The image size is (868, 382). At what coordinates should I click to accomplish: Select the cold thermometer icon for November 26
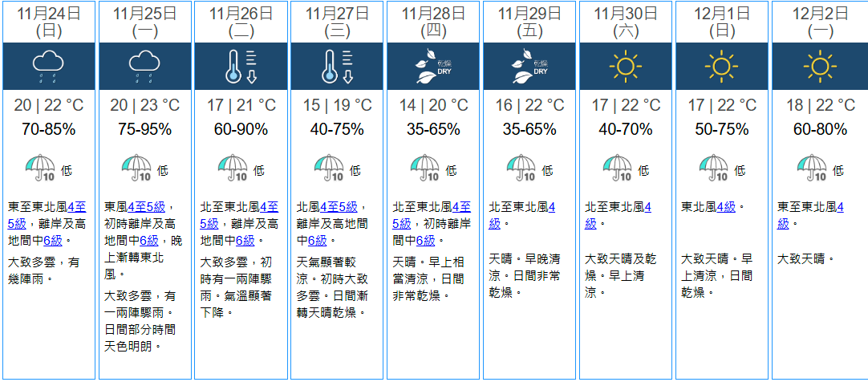coord(241,66)
